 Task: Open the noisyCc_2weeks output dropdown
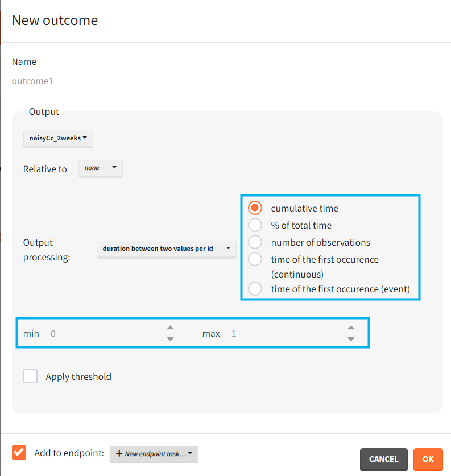[x=58, y=138]
